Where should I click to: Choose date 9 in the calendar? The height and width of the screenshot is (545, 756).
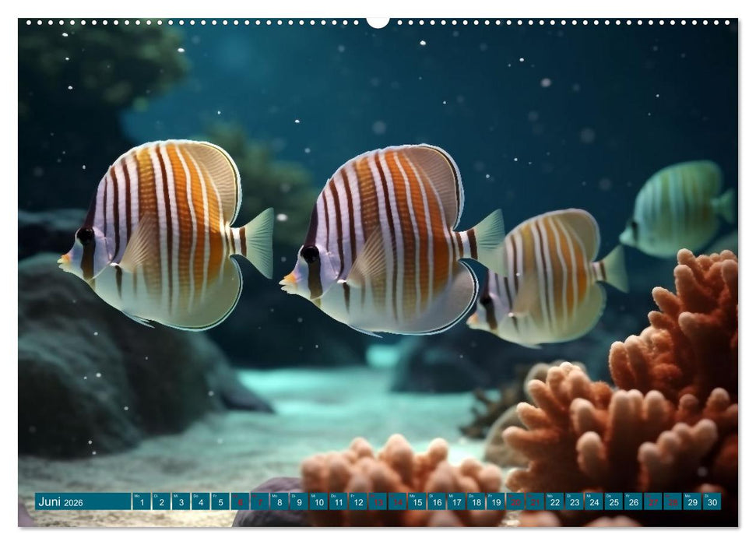(x=299, y=501)
